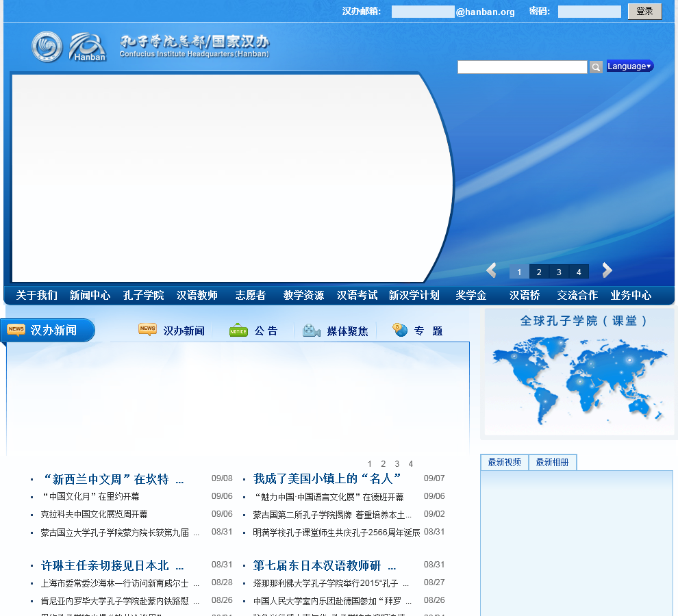Open the Language dropdown
678x616 pixels.
click(x=629, y=66)
